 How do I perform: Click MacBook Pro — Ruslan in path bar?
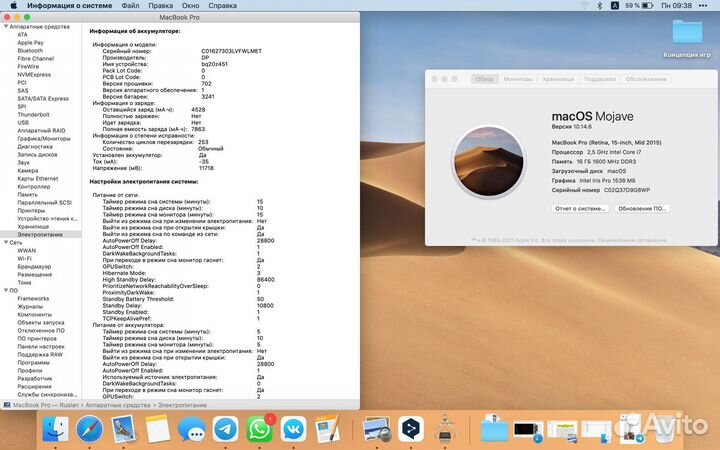(x=45, y=405)
